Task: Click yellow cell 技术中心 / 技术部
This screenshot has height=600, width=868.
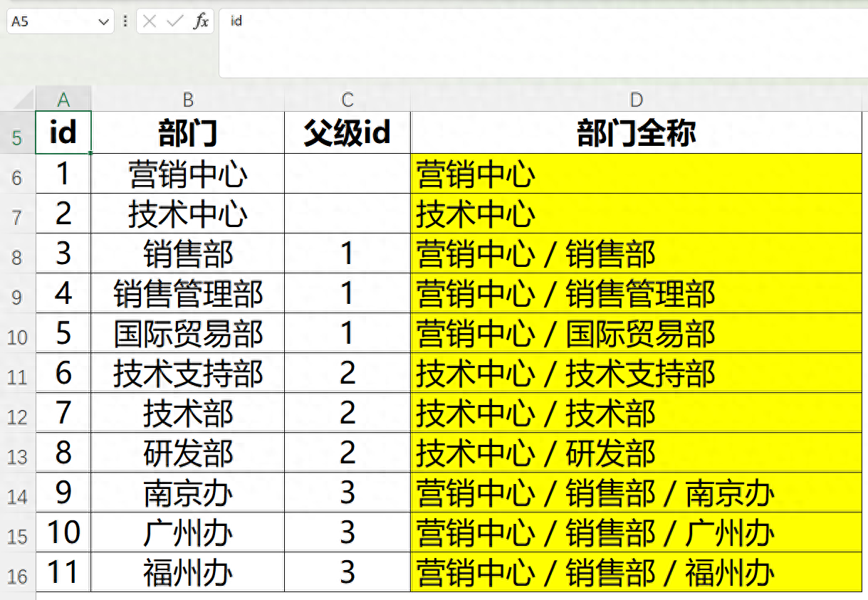Action: pos(636,412)
